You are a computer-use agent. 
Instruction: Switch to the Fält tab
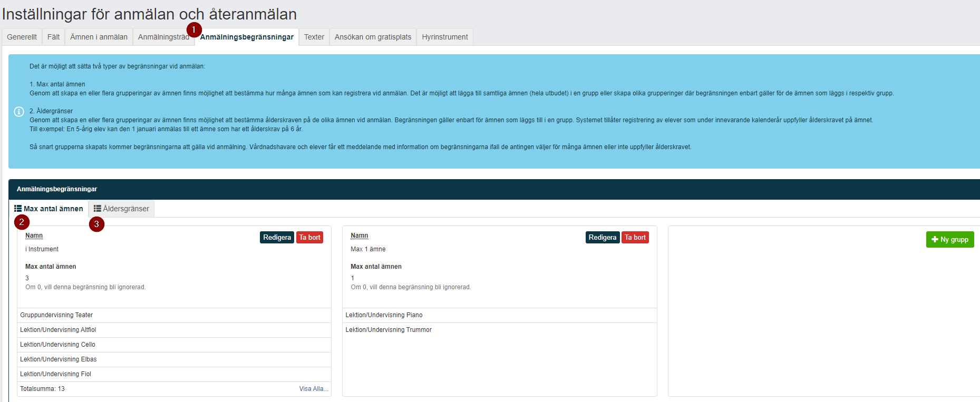[x=53, y=37]
